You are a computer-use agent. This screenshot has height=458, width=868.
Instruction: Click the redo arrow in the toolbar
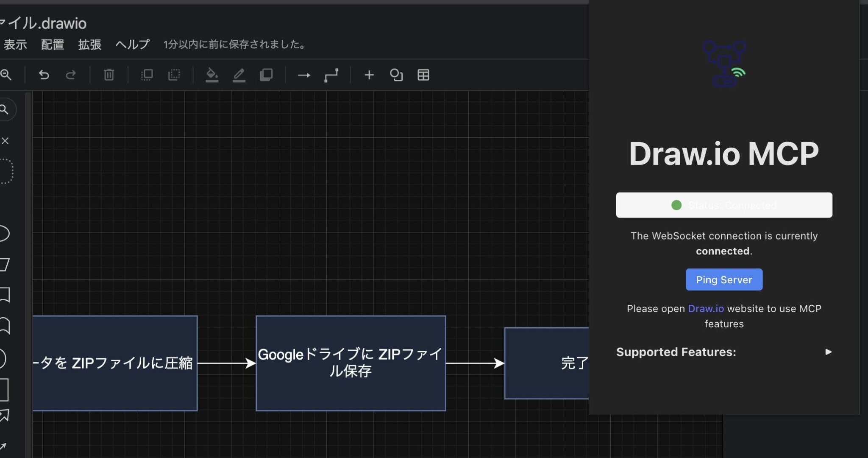[71, 75]
